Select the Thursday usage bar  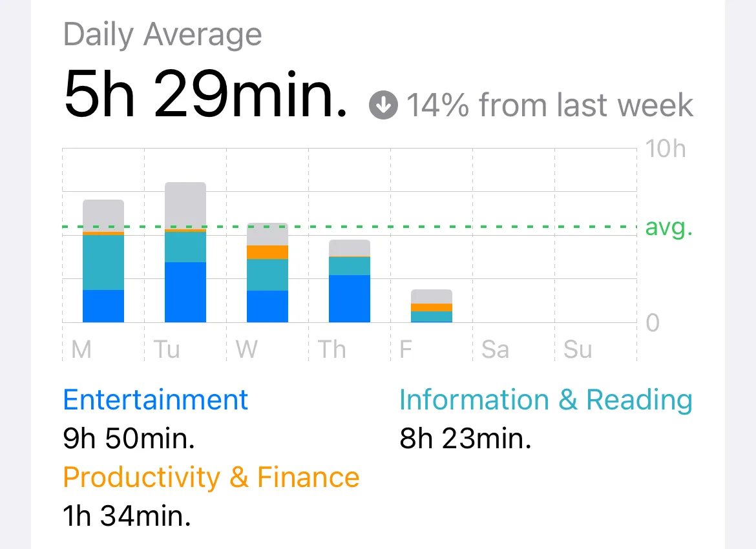(349, 281)
